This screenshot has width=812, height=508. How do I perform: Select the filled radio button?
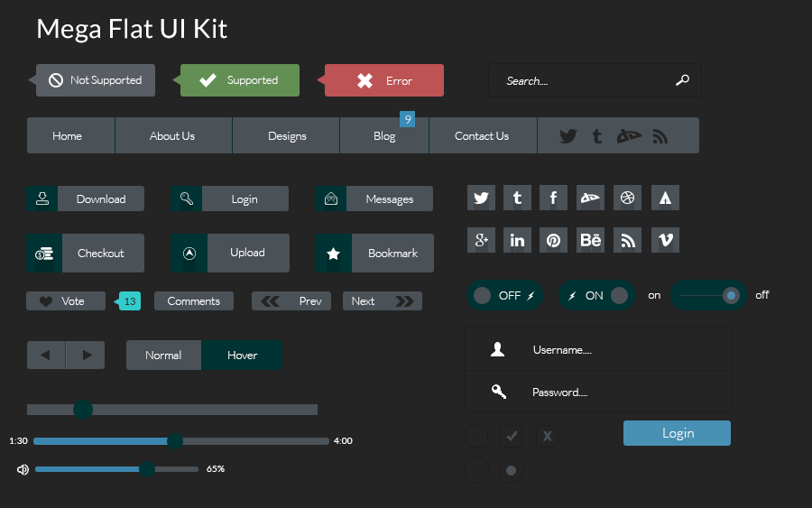[511, 470]
